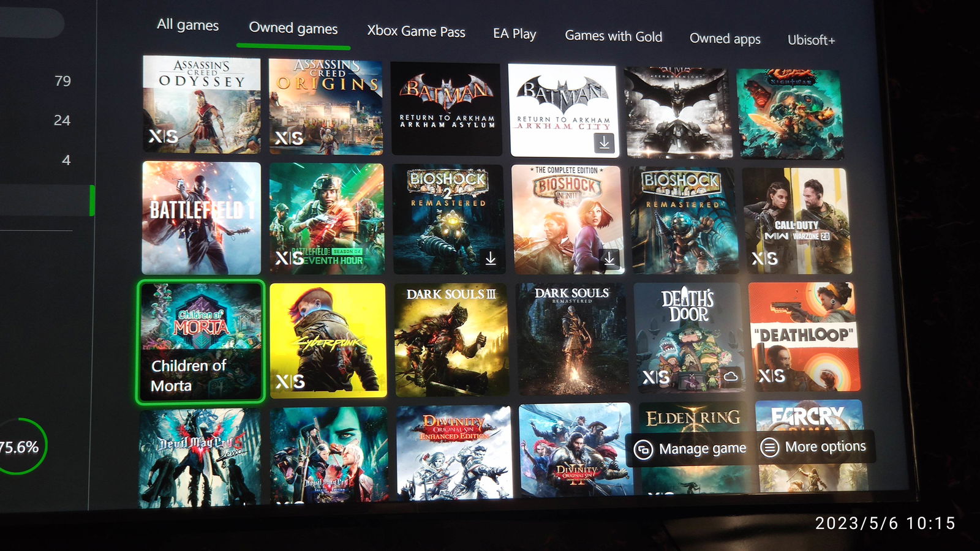
Task: Select BioShock Infinite Complete Edition tile
Action: point(567,220)
